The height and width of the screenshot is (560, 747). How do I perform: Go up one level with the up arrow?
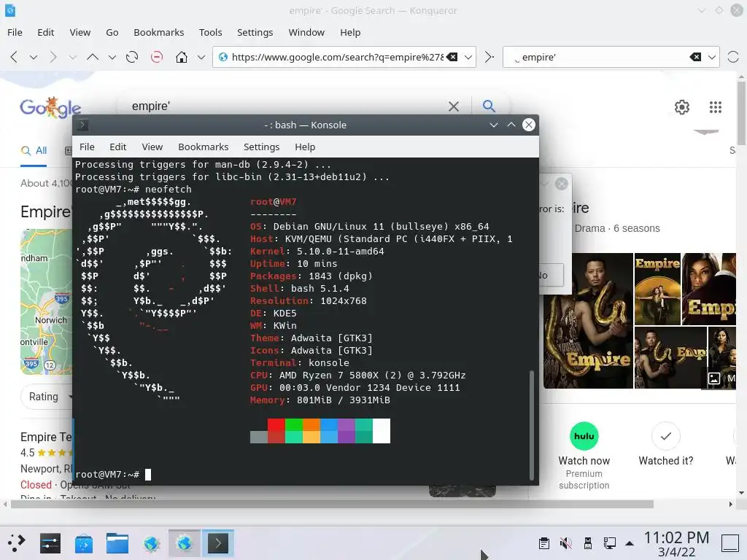[93, 57]
